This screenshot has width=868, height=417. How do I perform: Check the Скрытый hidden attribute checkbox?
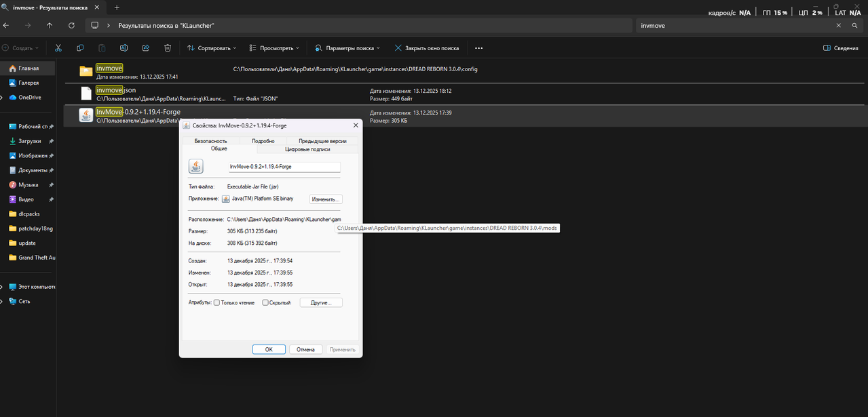pyautogui.click(x=265, y=302)
